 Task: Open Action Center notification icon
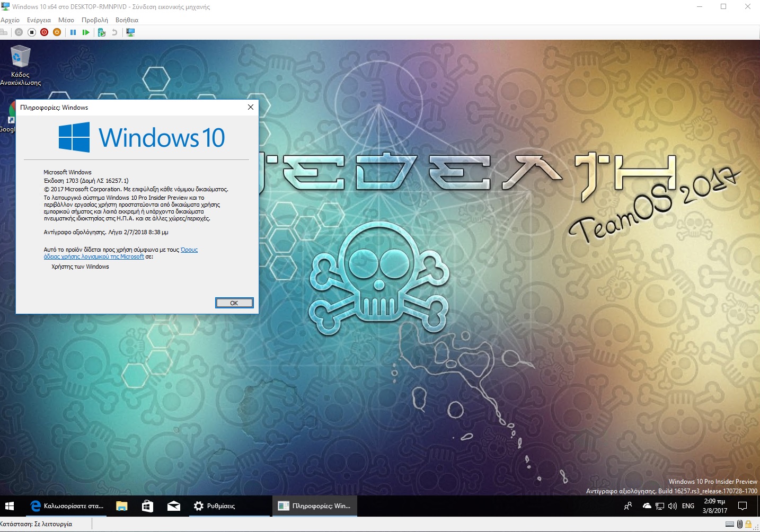[x=743, y=506]
